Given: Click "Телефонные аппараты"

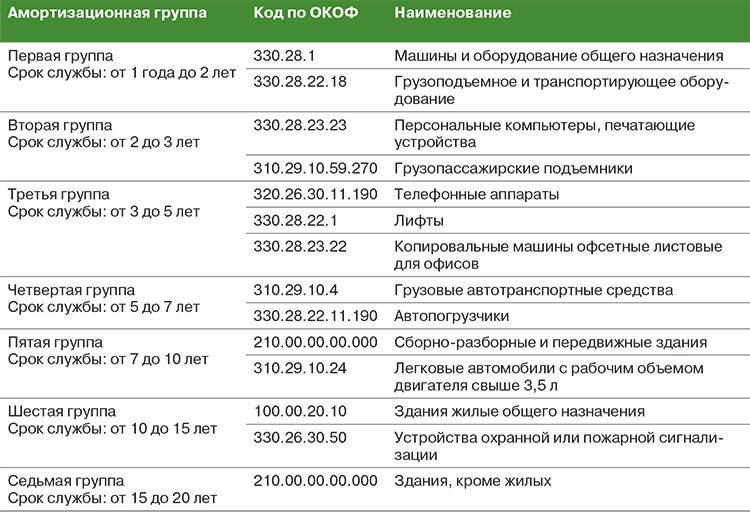Looking at the screenshot, I should 476,195.
